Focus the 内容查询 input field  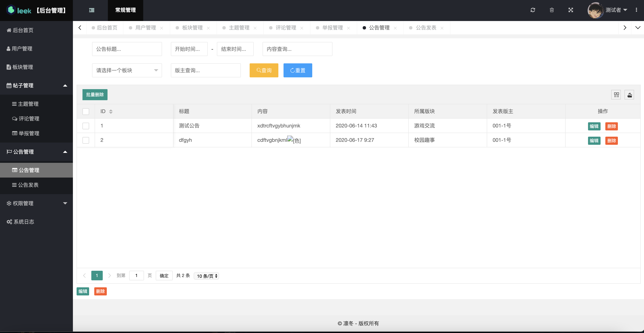pyautogui.click(x=298, y=49)
